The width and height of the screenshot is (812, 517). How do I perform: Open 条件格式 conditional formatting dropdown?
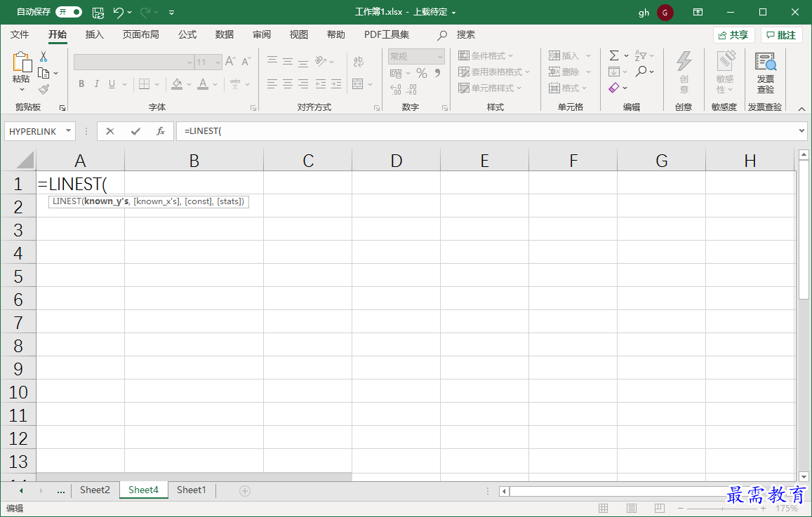coord(486,56)
